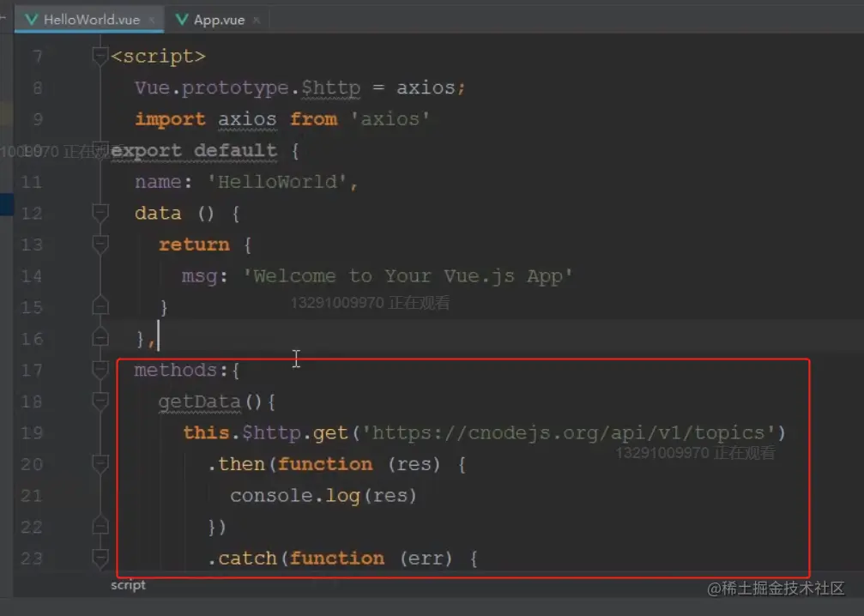Click fold end marker on line 15
The image size is (864, 616).
100,305
